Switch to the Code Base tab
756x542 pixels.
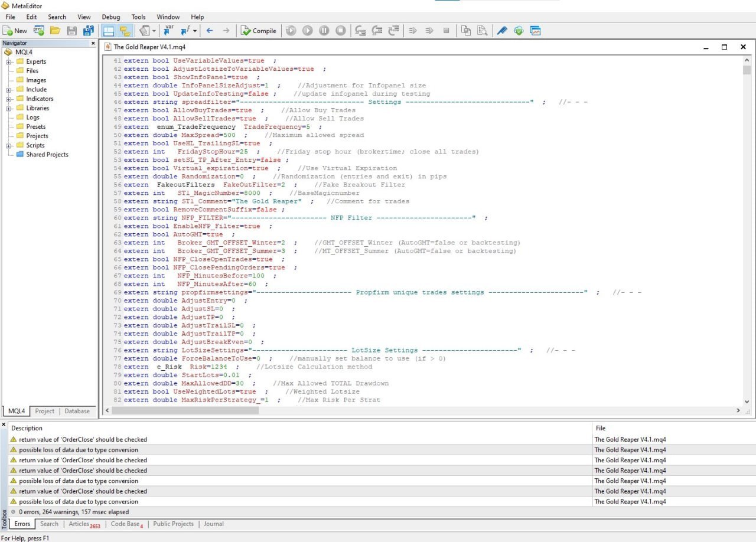point(125,524)
